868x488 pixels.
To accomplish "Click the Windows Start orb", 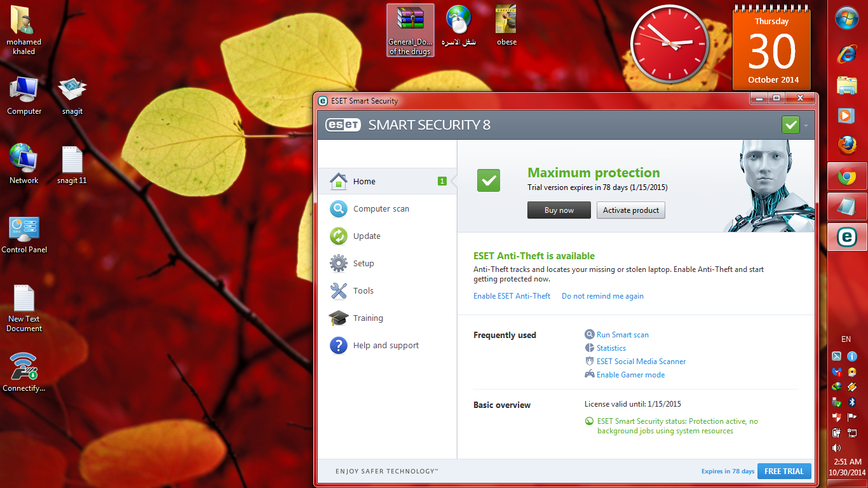I will (x=847, y=17).
